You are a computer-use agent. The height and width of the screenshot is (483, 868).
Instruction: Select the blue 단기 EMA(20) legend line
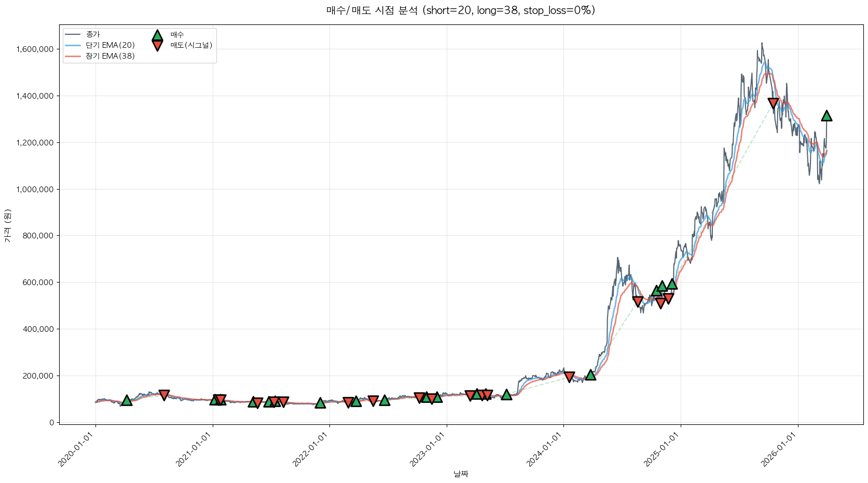pyautogui.click(x=73, y=46)
